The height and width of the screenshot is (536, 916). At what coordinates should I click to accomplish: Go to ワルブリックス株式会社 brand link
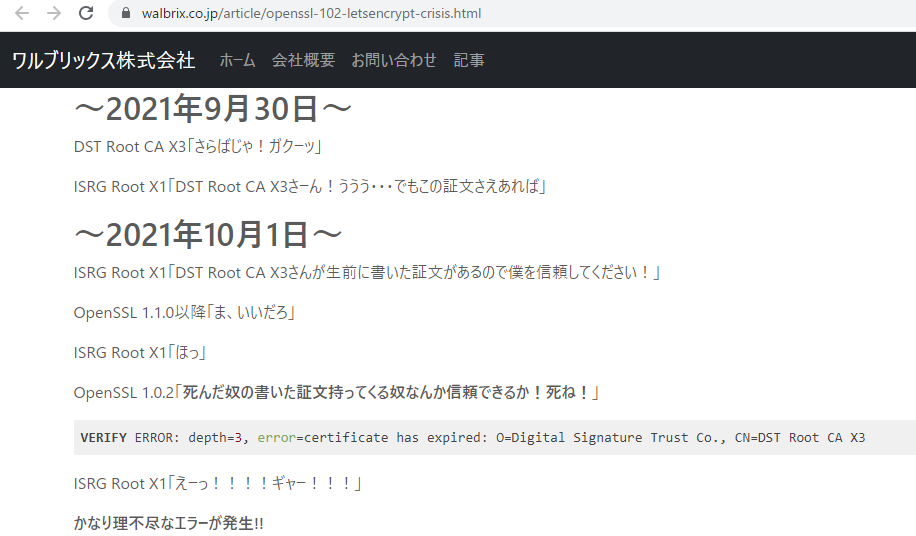103,60
